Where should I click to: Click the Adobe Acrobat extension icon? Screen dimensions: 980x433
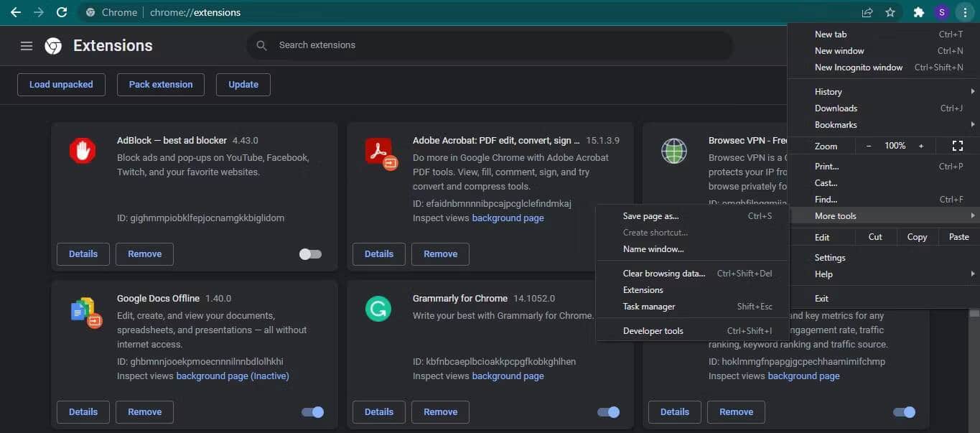[378, 152]
